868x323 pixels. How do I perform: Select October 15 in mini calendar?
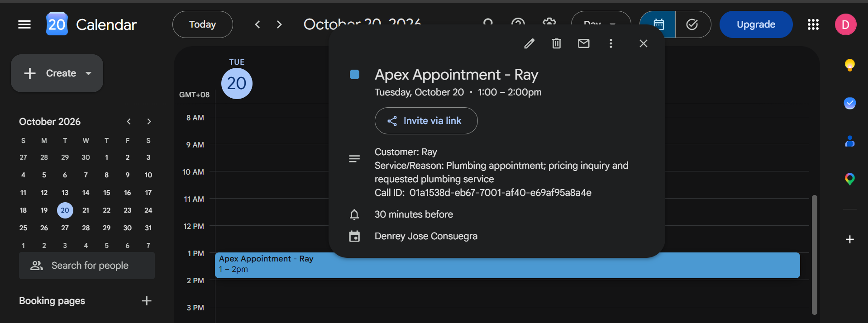pos(107,193)
